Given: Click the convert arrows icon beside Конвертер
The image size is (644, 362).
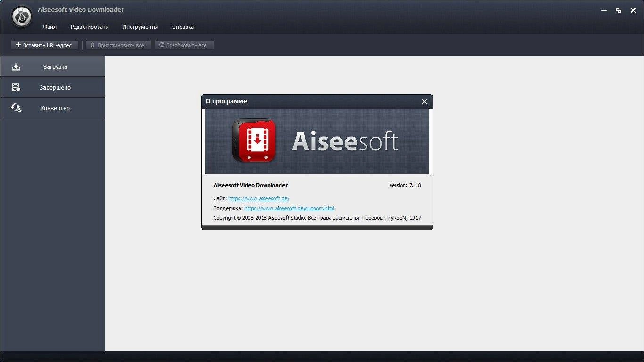Looking at the screenshot, I should (x=16, y=108).
